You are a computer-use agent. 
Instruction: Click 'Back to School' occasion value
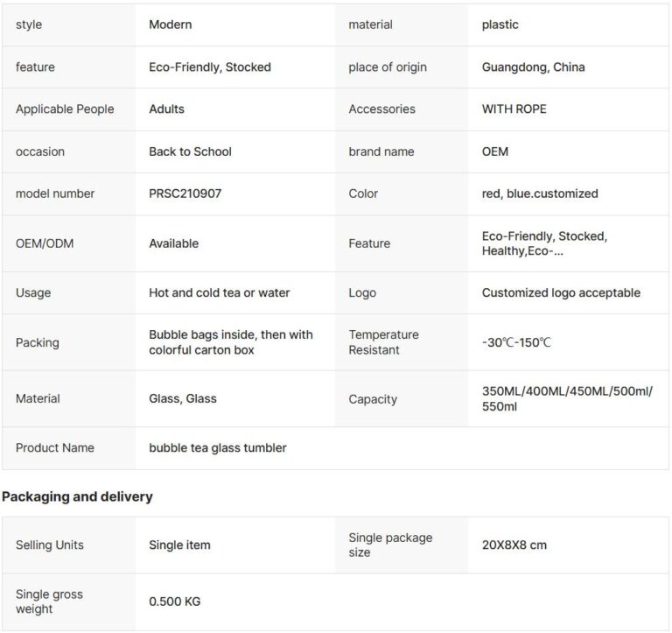190,151
